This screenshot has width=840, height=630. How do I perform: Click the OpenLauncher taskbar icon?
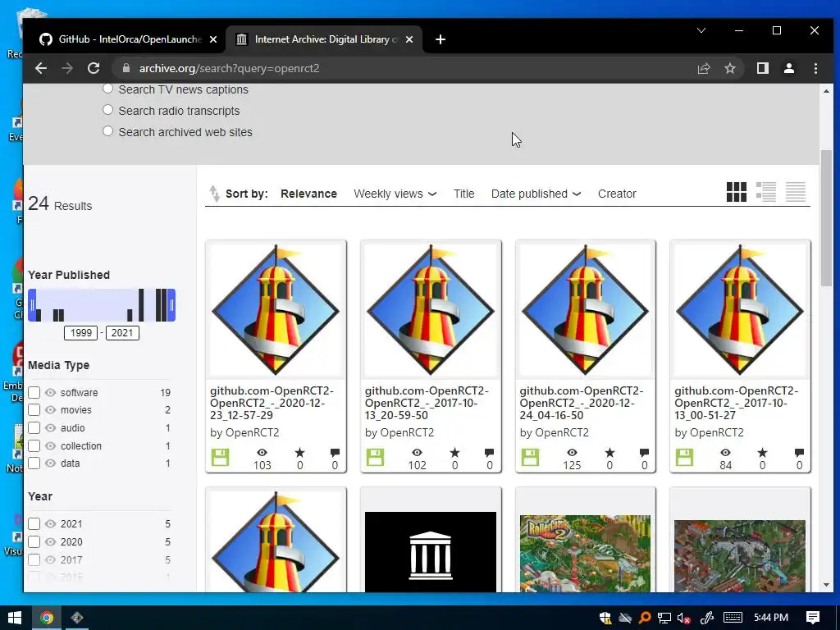tap(77, 618)
